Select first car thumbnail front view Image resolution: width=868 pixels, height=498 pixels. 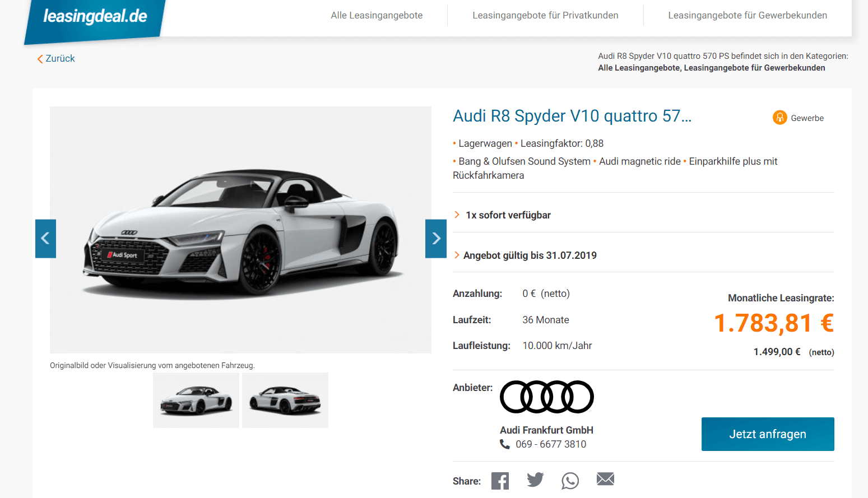pos(196,400)
